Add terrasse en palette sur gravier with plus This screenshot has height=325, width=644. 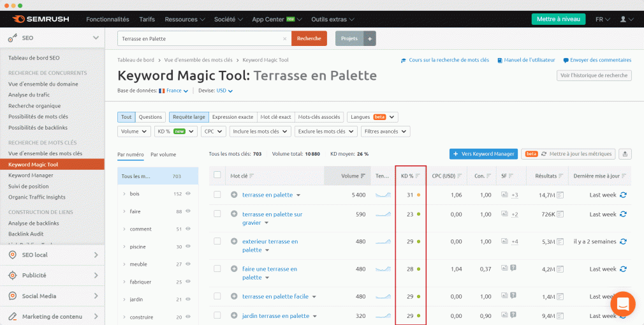[x=234, y=214]
